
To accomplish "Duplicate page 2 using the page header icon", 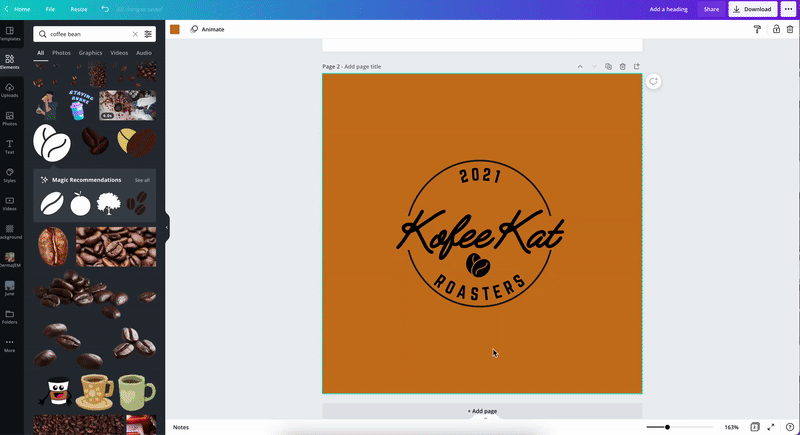I will [x=608, y=67].
